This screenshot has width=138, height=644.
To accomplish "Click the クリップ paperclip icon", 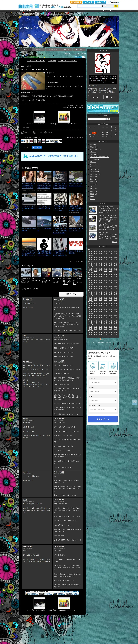I will pos(46,132).
